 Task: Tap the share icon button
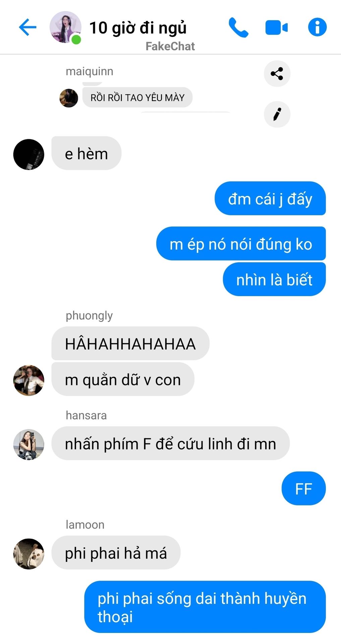pyautogui.click(x=277, y=73)
